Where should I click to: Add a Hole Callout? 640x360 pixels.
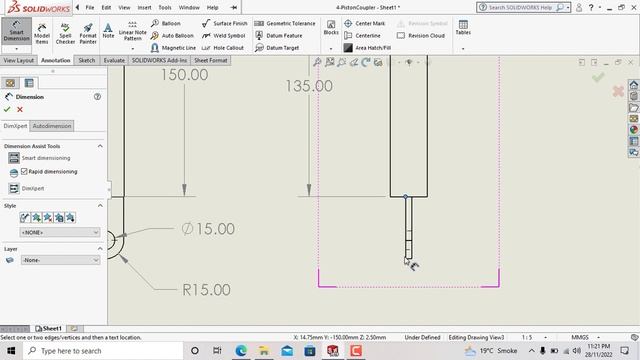[x=223, y=48]
